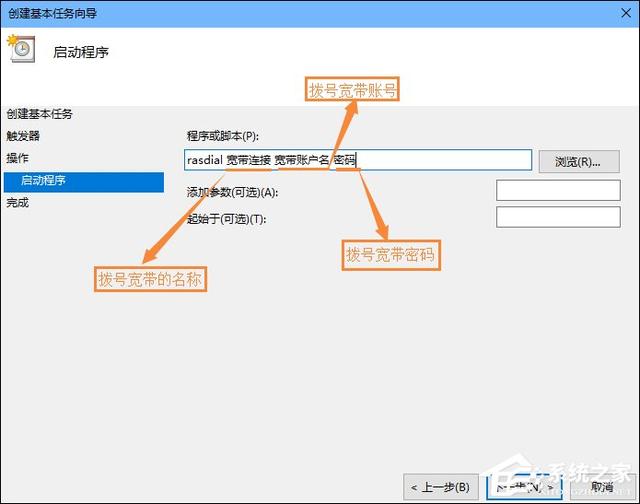Click the wizard clock icon in the header

click(22, 50)
